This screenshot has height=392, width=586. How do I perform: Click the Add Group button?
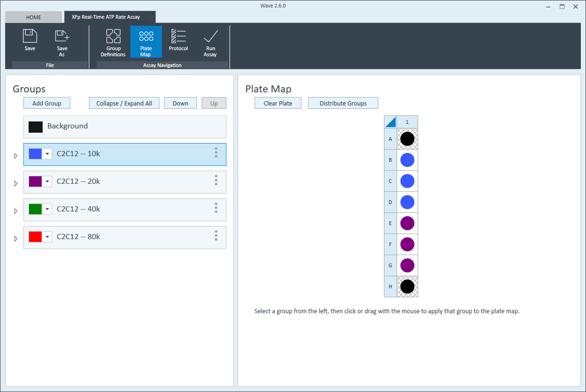click(x=47, y=103)
